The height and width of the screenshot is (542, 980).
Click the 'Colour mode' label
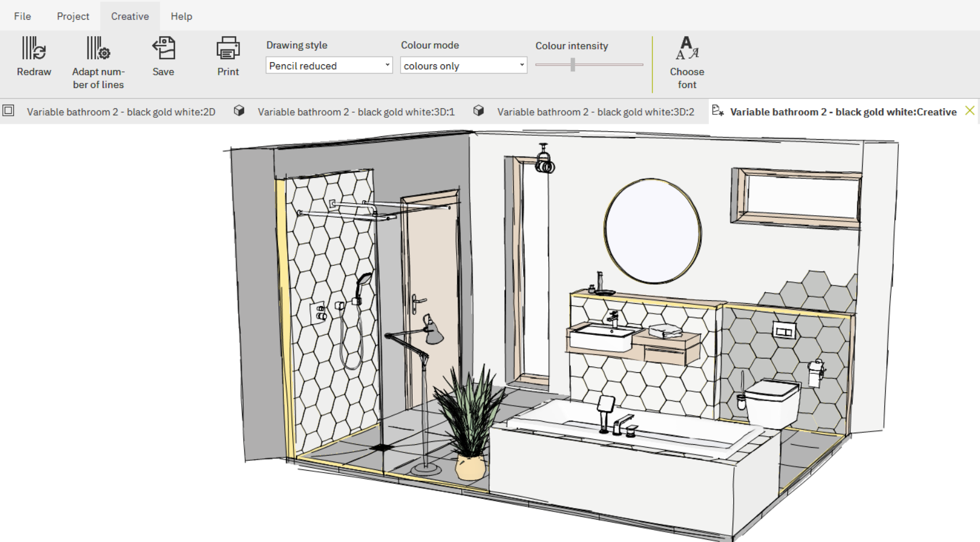tap(430, 45)
